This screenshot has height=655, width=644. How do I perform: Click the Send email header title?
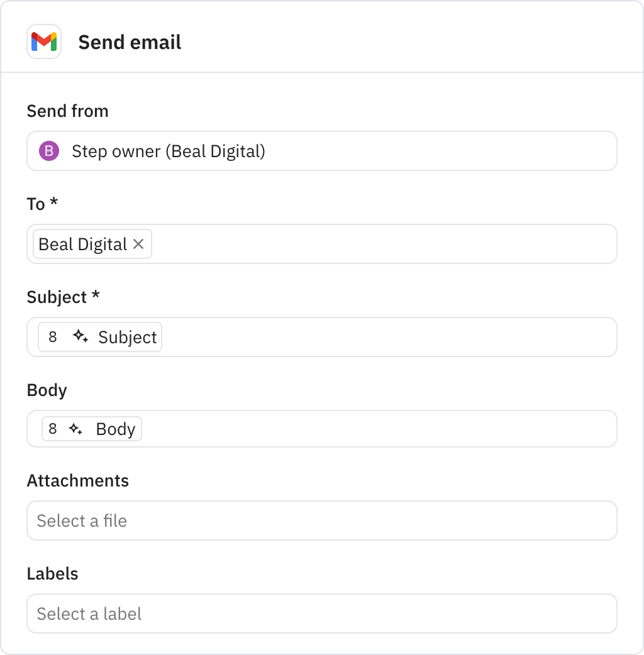(x=130, y=41)
